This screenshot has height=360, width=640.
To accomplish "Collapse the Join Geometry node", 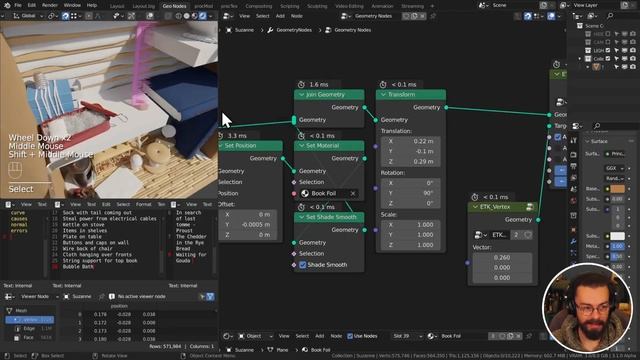I will 301,95.
